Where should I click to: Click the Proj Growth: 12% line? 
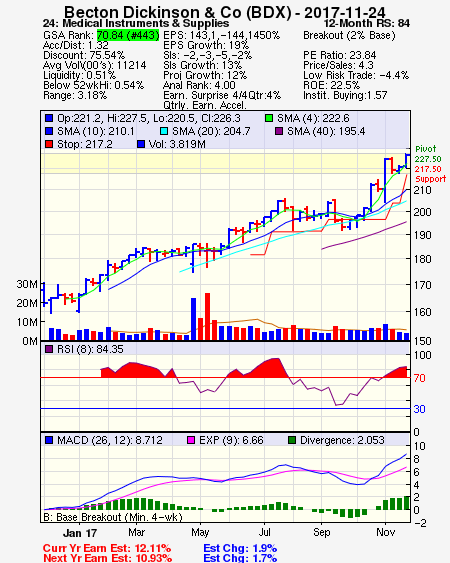(x=205, y=75)
